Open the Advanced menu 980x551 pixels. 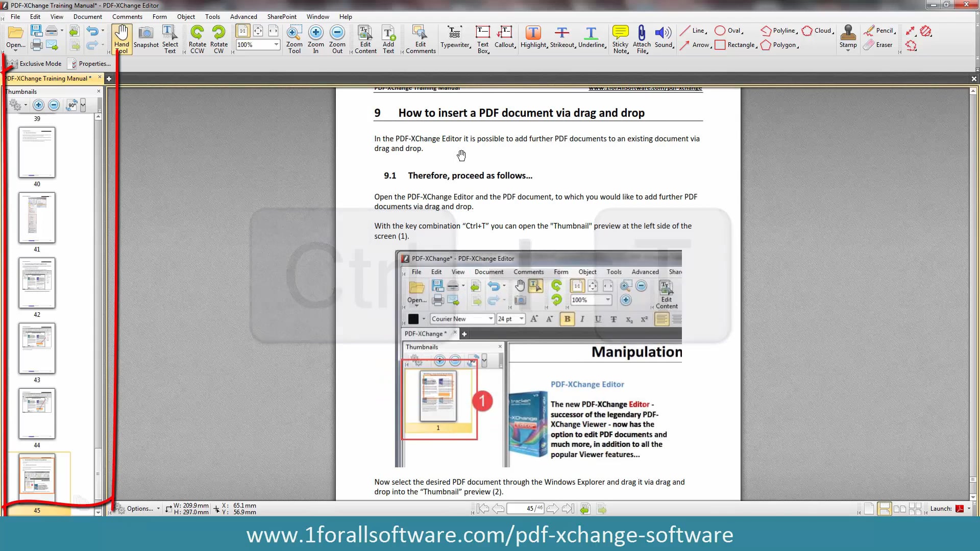point(243,16)
